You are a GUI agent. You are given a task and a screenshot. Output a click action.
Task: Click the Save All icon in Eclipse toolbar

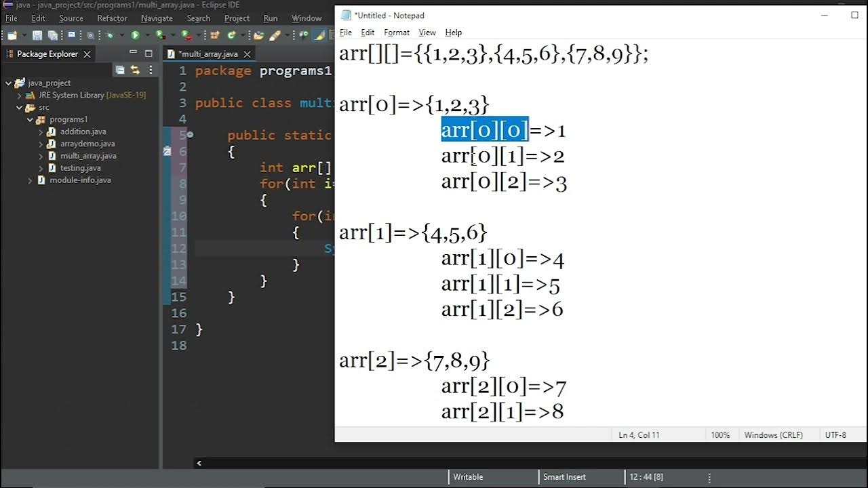(x=53, y=35)
